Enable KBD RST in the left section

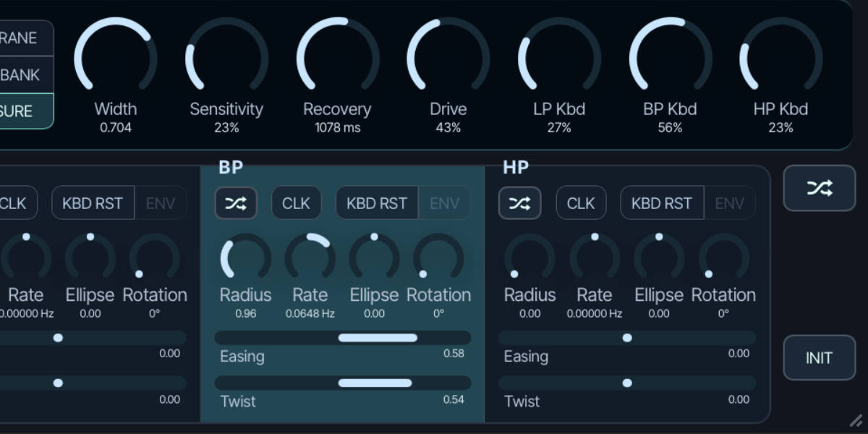[93, 203]
